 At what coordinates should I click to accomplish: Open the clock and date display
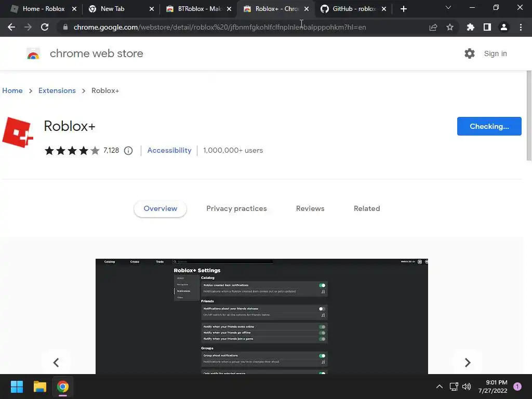coord(493,387)
